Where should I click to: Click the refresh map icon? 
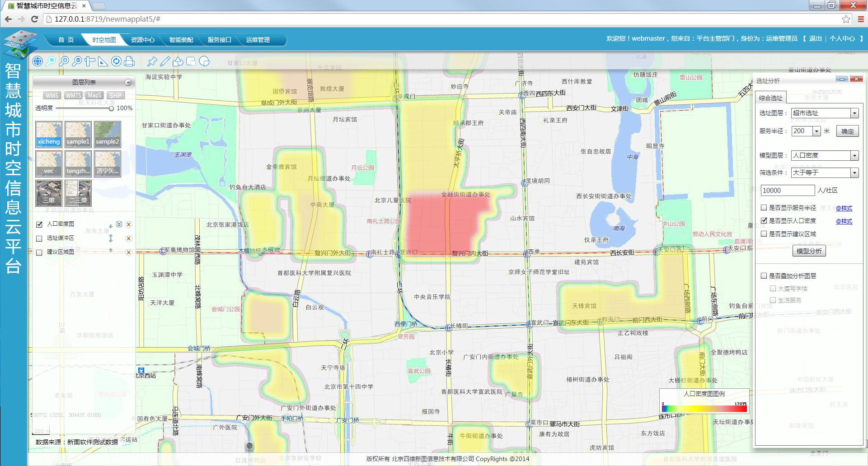pyautogui.click(x=116, y=61)
